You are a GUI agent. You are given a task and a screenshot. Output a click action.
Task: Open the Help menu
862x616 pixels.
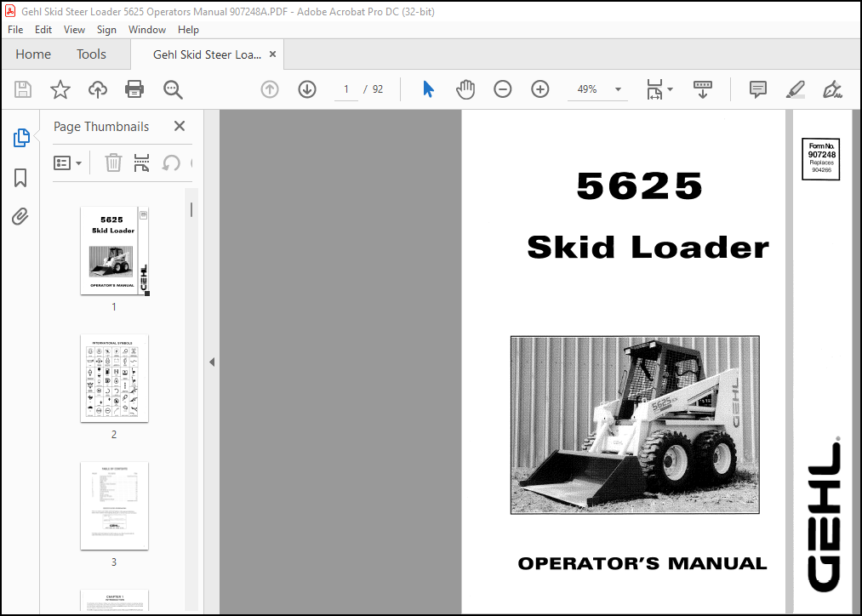188,30
